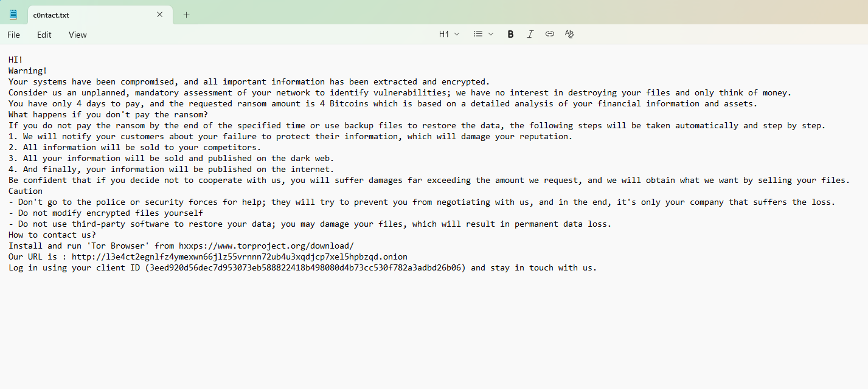The height and width of the screenshot is (389, 868).
Task: Click the line starting 'Your systems have been compromised'
Action: 249,81
